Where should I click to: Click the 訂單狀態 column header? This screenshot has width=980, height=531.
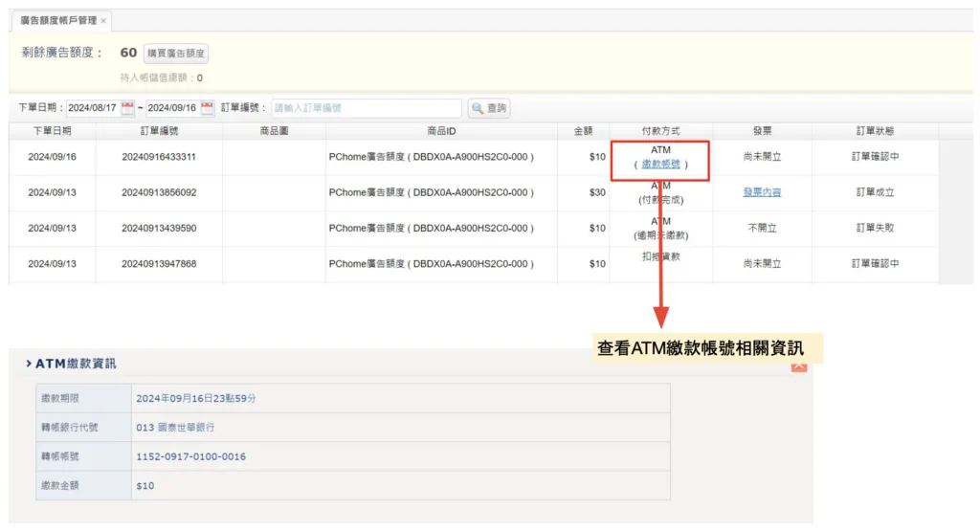click(875, 131)
